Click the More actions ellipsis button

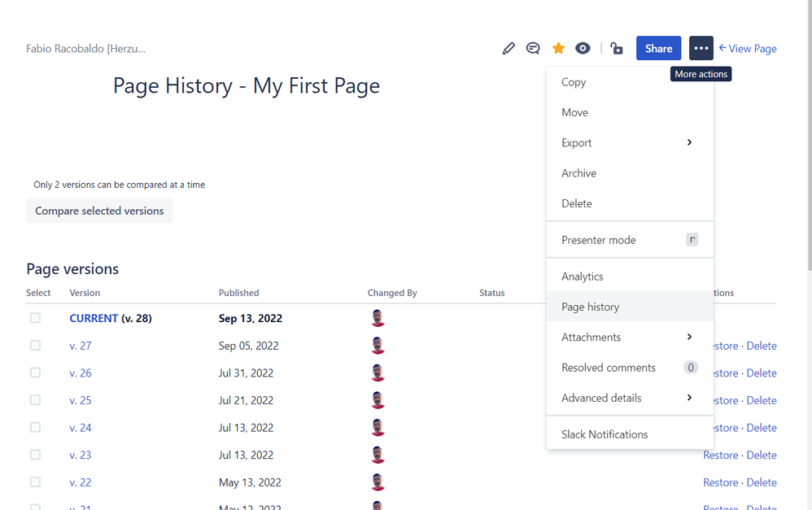(x=701, y=48)
